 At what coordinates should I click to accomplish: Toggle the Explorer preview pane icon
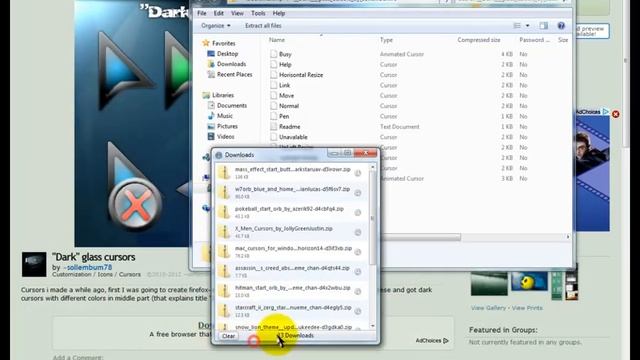click(544, 26)
